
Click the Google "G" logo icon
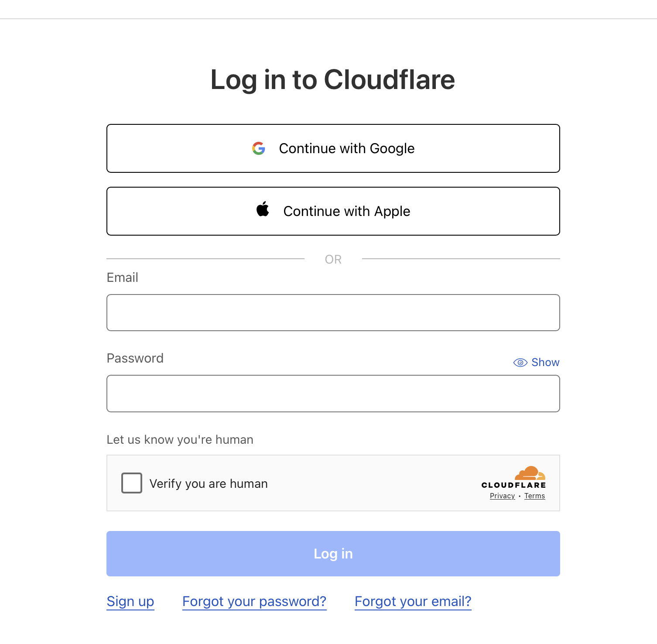pyautogui.click(x=259, y=148)
